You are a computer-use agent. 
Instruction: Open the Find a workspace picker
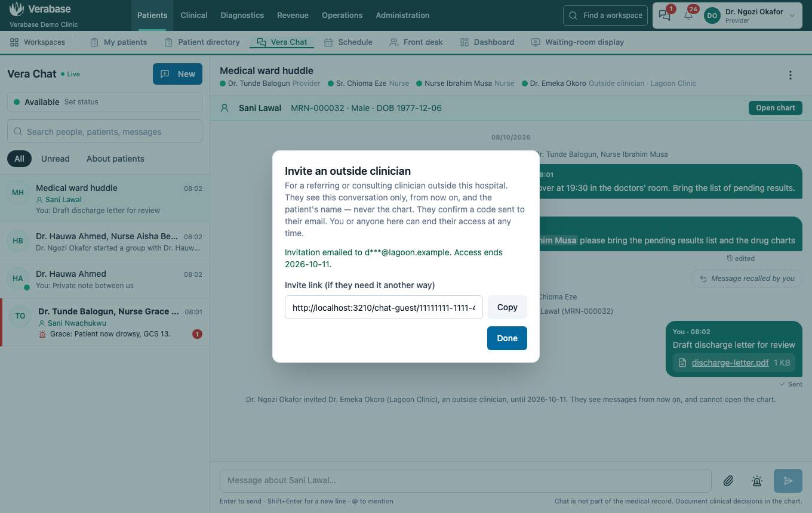606,16
